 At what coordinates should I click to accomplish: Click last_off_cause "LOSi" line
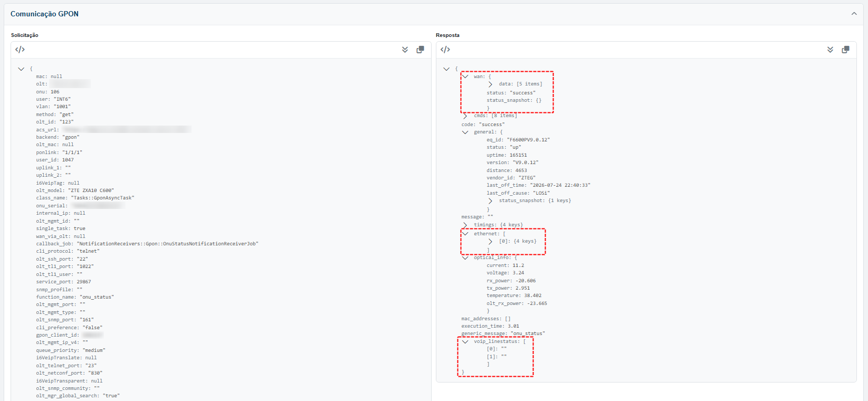click(518, 193)
